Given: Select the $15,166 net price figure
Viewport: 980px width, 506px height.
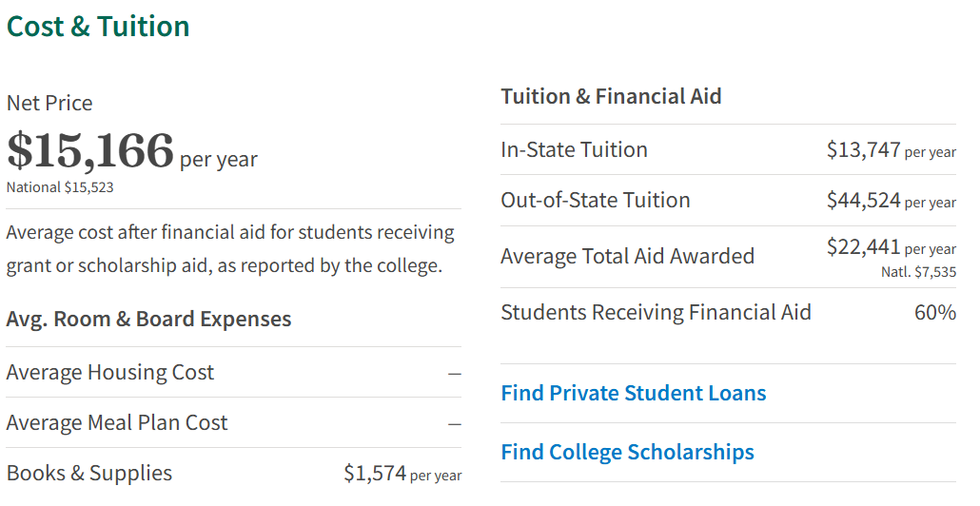Looking at the screenshot, I should (90, 150).
